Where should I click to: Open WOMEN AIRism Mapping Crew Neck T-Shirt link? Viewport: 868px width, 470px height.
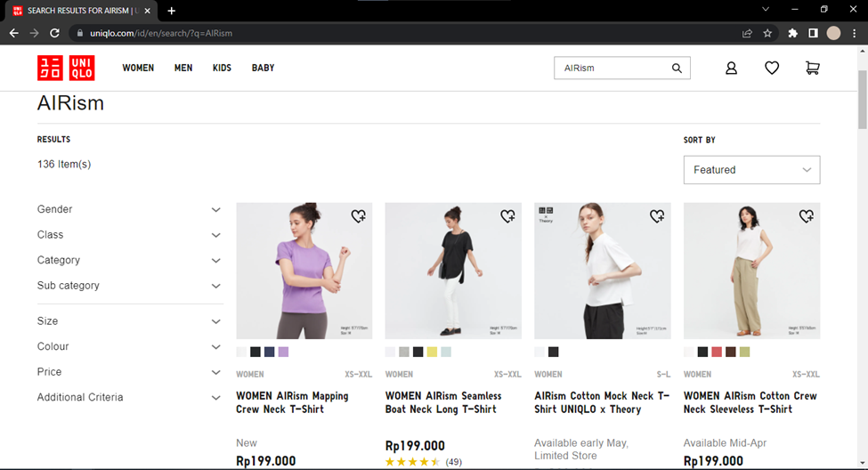coord(292,402)
